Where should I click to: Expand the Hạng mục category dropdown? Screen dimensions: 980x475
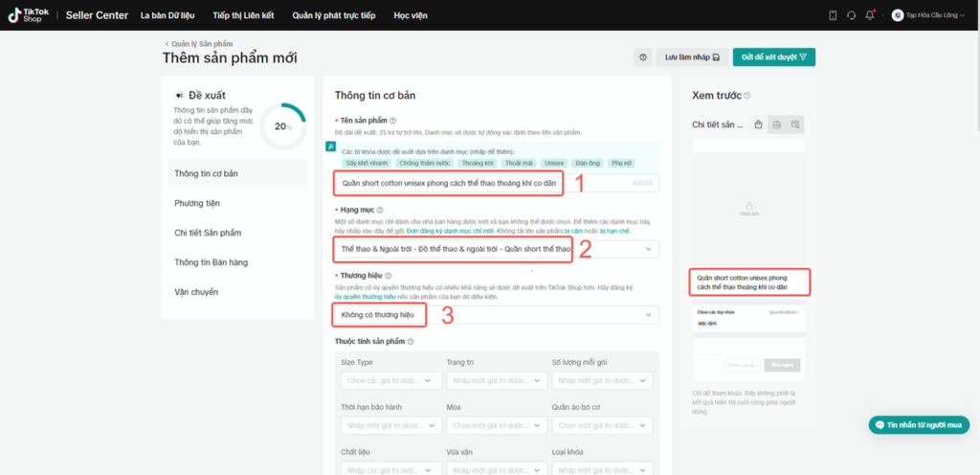pyautogui.click(x=497, y=249)
